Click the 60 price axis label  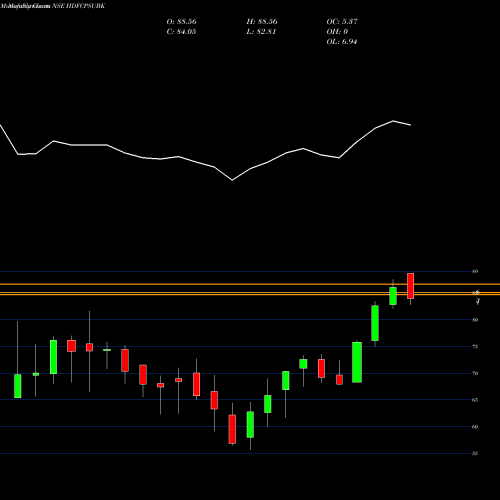point(475,427)
